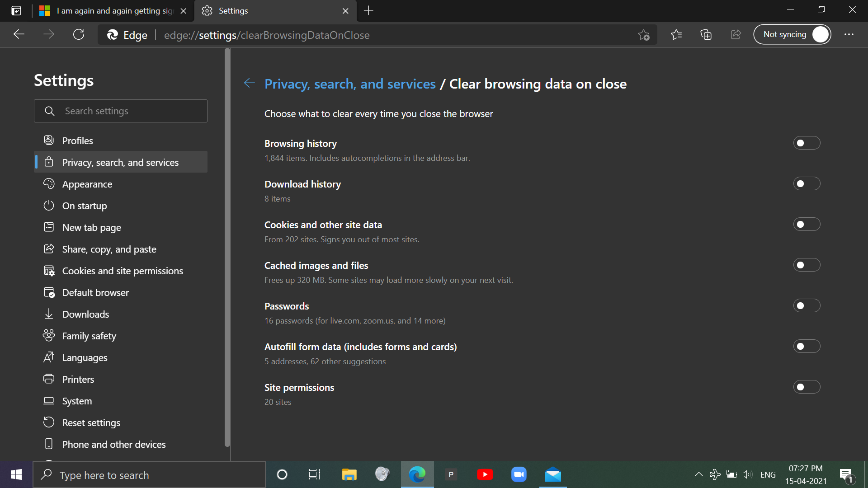Click the Appearance settings icon

tap(49, 183)
